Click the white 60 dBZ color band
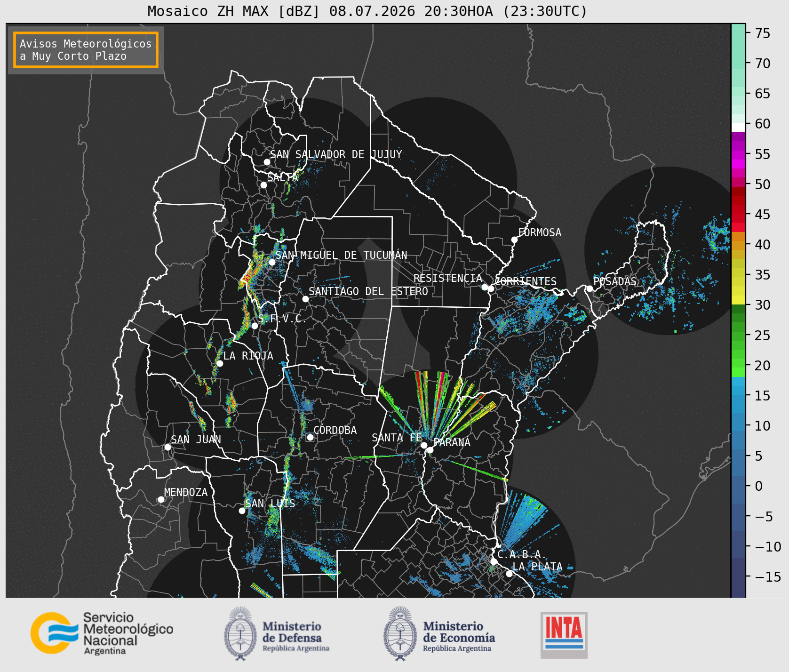The width and height of the screenshot is (789, 672). tap(738, 128)
